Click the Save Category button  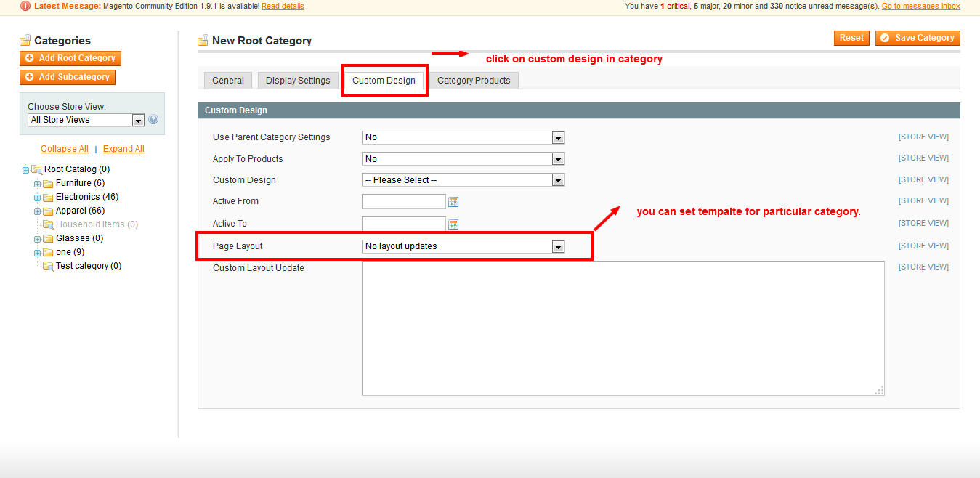pyautogui.click(x=918, y=38)
